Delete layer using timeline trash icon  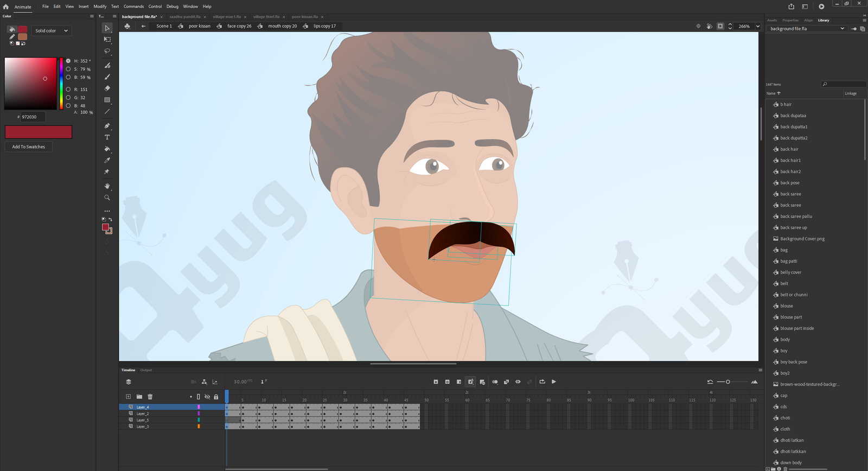(x=150, y=397)
